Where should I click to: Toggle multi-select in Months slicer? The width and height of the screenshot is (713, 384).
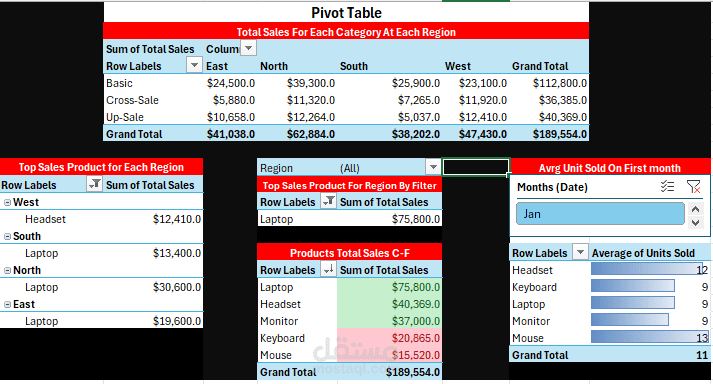click(667, 187)
